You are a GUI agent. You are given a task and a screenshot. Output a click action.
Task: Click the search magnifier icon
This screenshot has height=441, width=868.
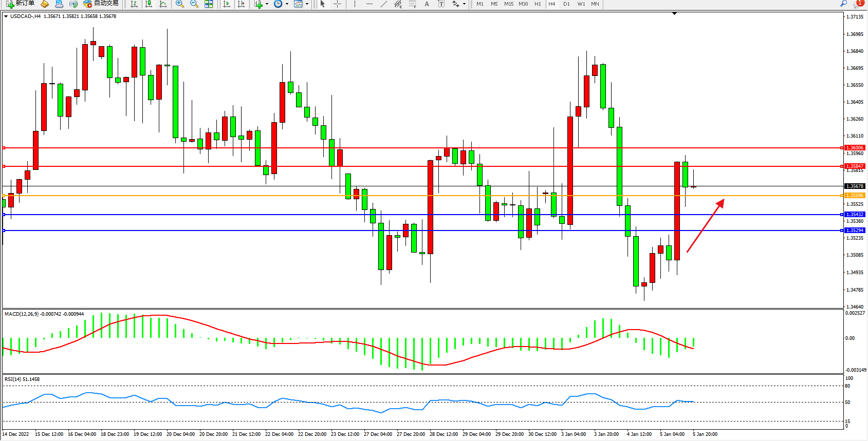(x=843, y=4)
